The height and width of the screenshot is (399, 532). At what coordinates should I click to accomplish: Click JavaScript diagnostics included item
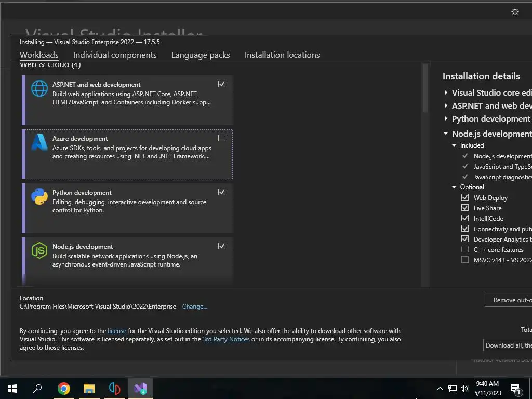(502, 177)
